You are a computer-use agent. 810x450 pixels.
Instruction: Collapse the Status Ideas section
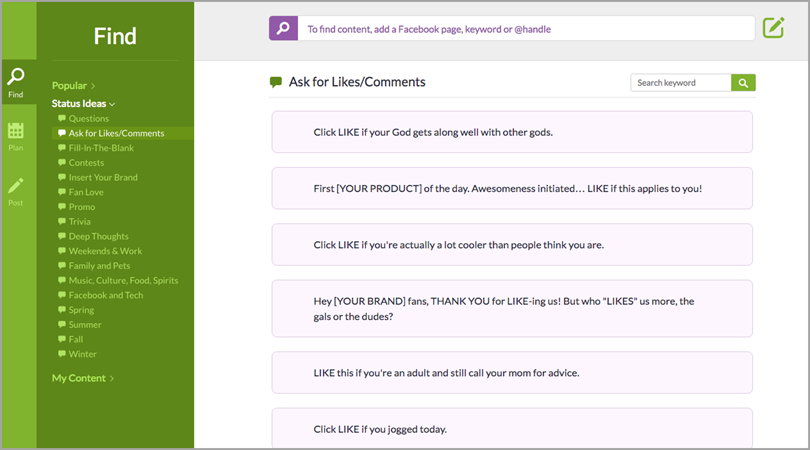84,104
